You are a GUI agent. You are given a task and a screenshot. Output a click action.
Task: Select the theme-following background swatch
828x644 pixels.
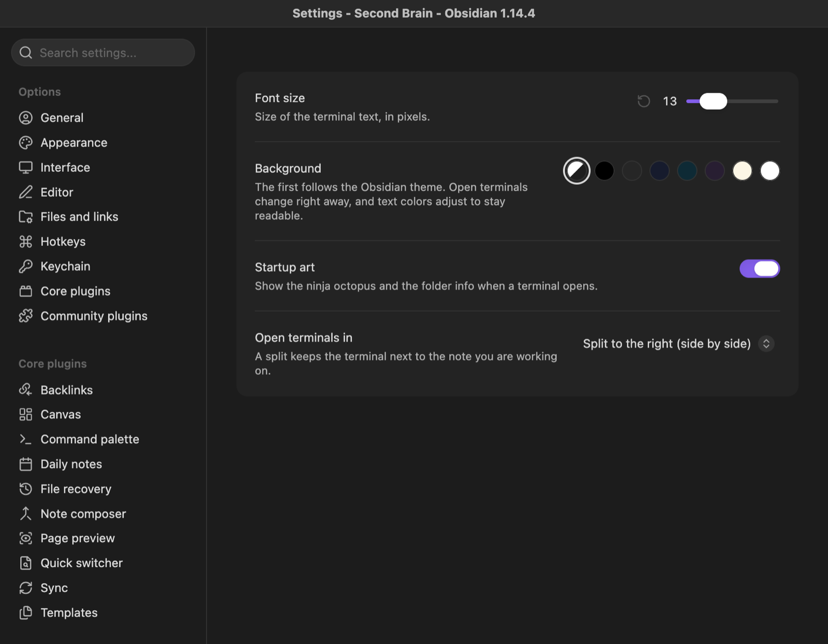(x=576, y=171)
